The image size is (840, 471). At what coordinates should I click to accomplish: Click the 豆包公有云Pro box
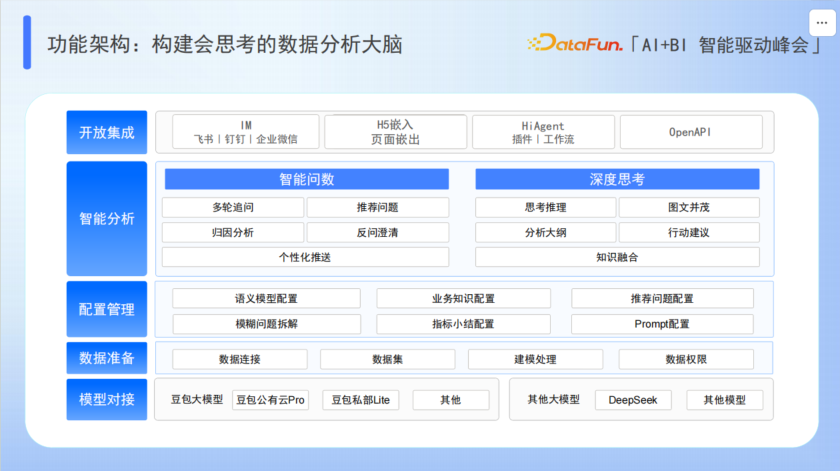(x=271, y=400)
